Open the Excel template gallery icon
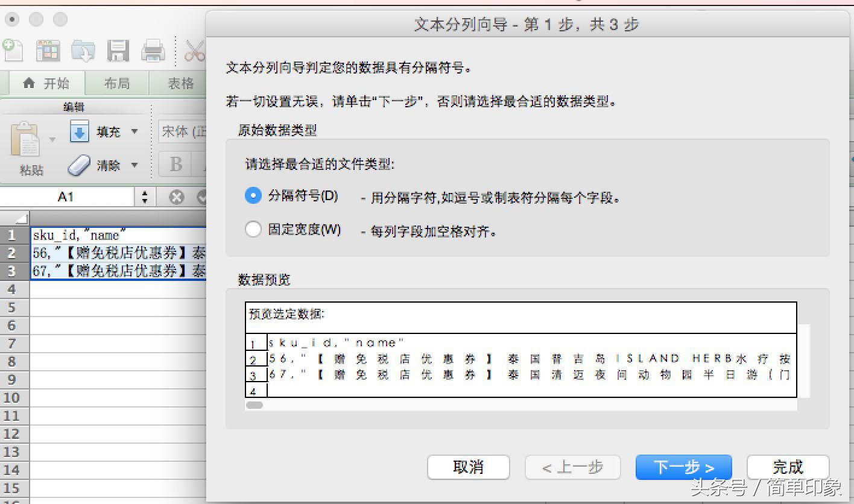Screen dimensions: 854x504 48,50
